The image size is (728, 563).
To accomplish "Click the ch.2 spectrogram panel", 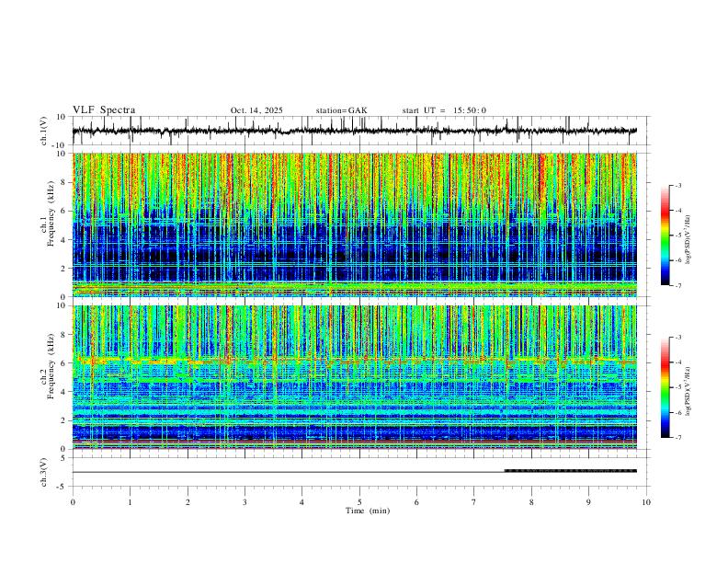I will point(354,377).
